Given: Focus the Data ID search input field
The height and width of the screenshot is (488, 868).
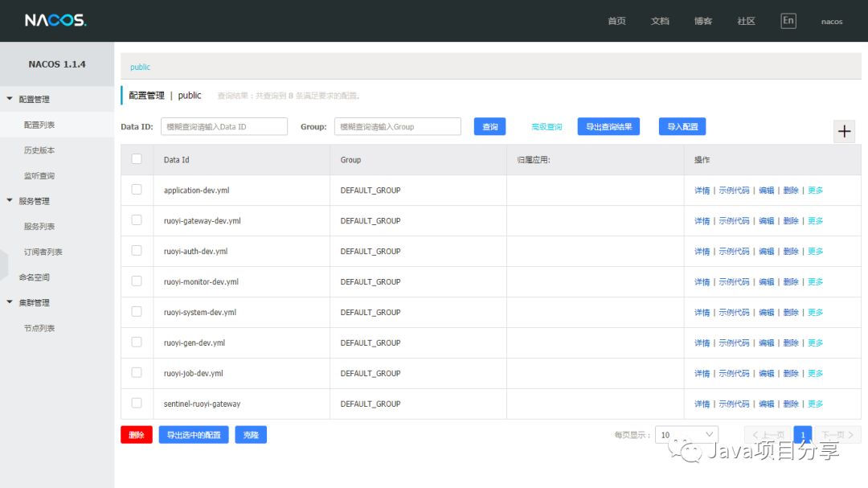Looking at the screenshot, I should tap(224, 126).
